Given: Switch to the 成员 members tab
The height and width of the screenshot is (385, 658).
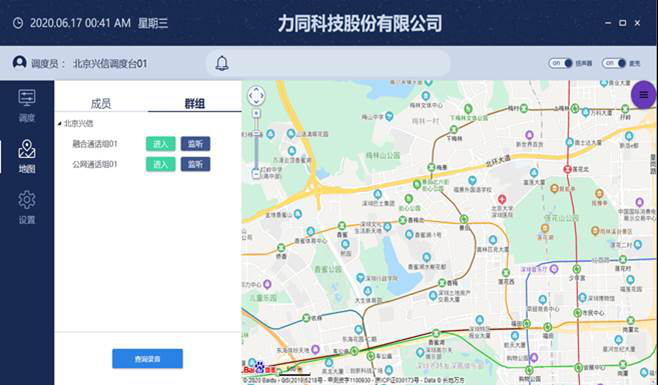Looking at the screenshot, I should [101, 103].
